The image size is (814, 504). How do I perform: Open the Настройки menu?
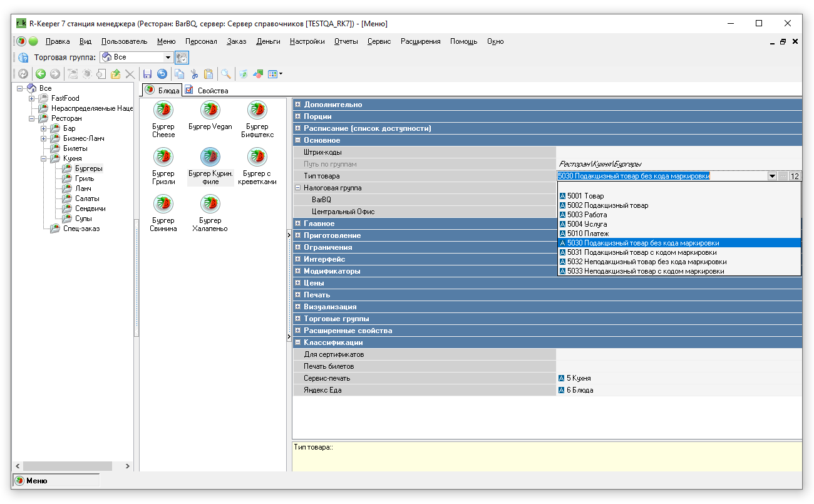tap(307, 41)
